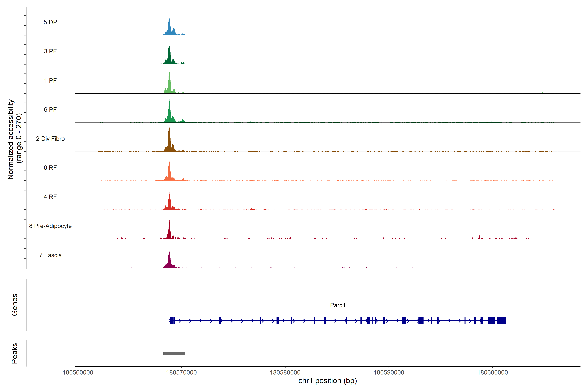Click the 180570000 axis tick label
The image size is (588, 392).
pos(181,372)
